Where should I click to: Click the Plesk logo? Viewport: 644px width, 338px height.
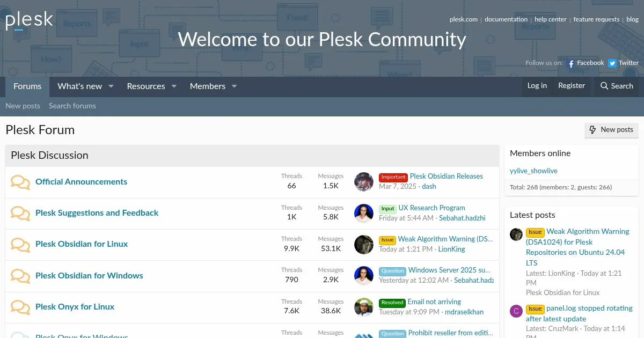pyautogui.click(x=29, y=21)
